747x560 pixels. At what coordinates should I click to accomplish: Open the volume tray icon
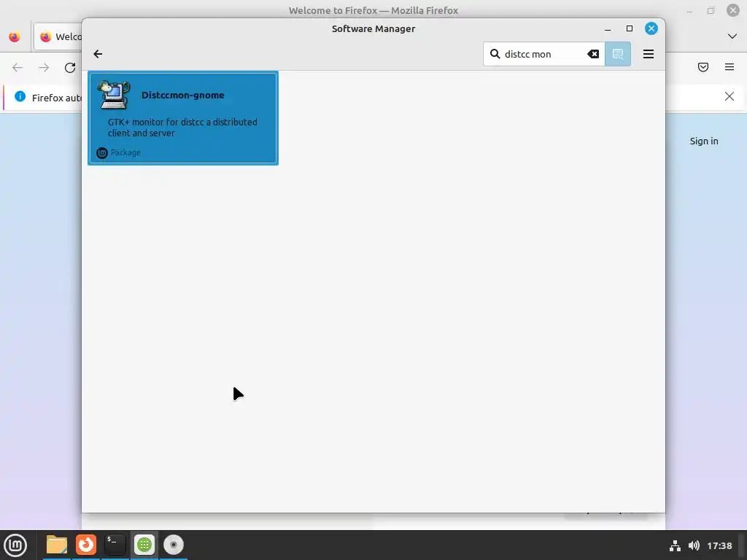coord(694,545)
